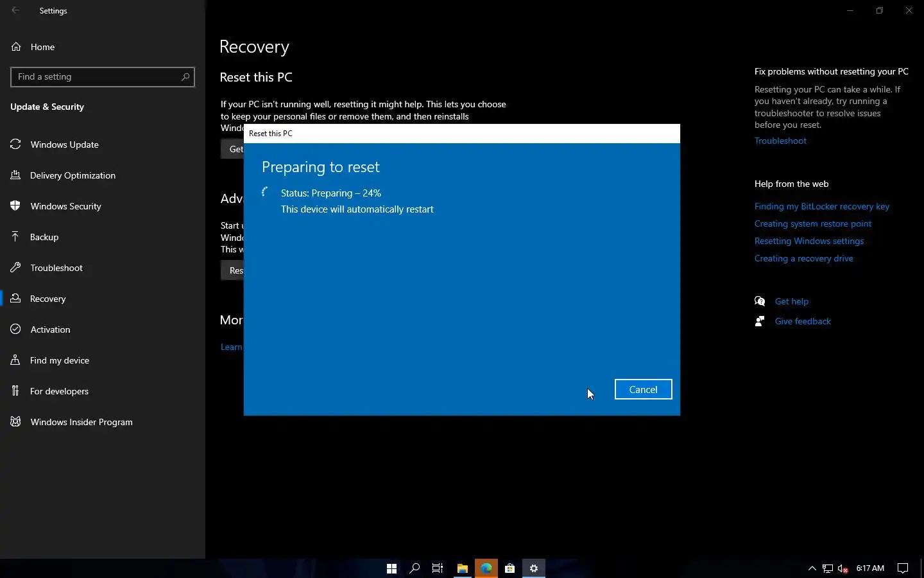Open Finding my BitLocker recovery key link

(x=822, y=206)
